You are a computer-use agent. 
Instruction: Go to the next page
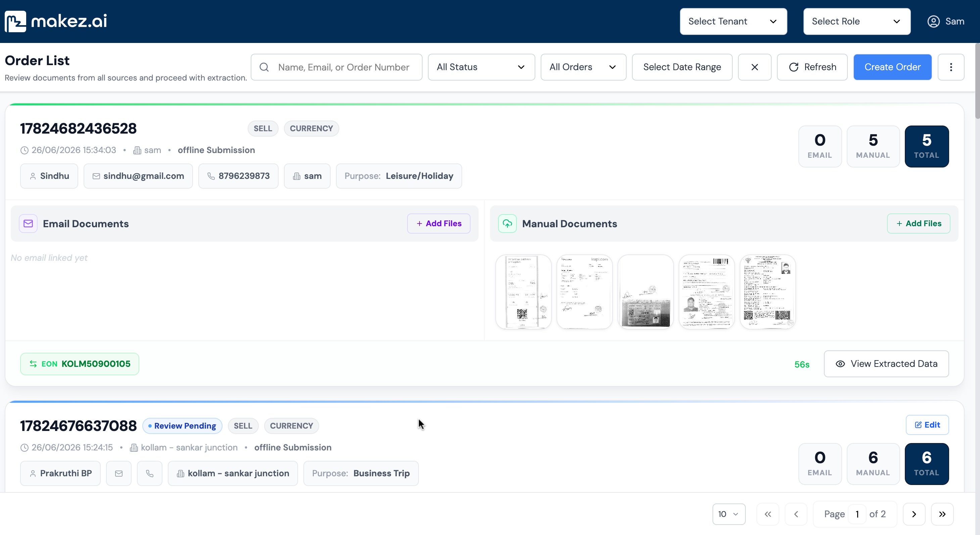914,514
